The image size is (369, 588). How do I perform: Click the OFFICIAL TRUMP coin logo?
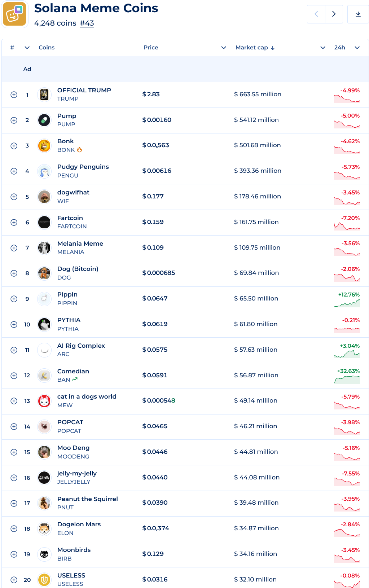44,95
